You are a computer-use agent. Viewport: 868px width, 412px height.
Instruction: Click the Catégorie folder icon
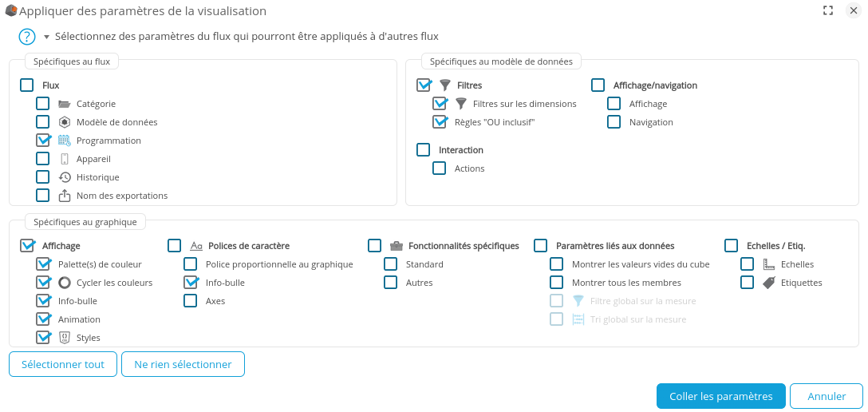pyautogui.click(x=65, y=104)
